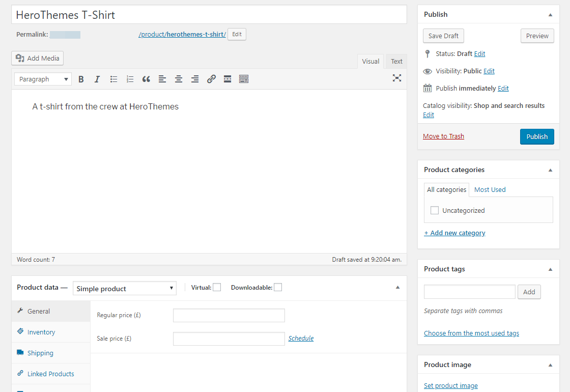Image resolution: width=570 pixels, height=392 pixels.
Task: Collapse the Product tags panel
Action: coord(550,269)
